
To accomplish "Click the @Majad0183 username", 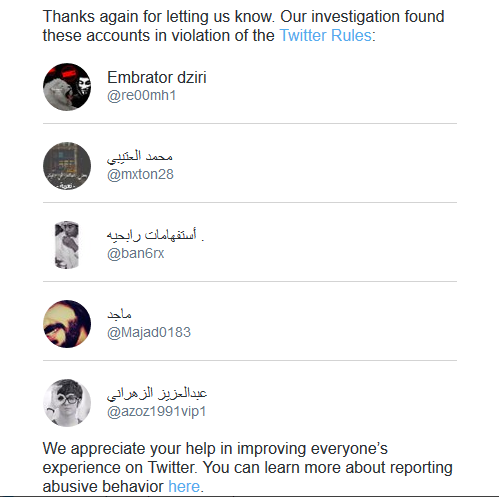I will [x=149, y=333].
